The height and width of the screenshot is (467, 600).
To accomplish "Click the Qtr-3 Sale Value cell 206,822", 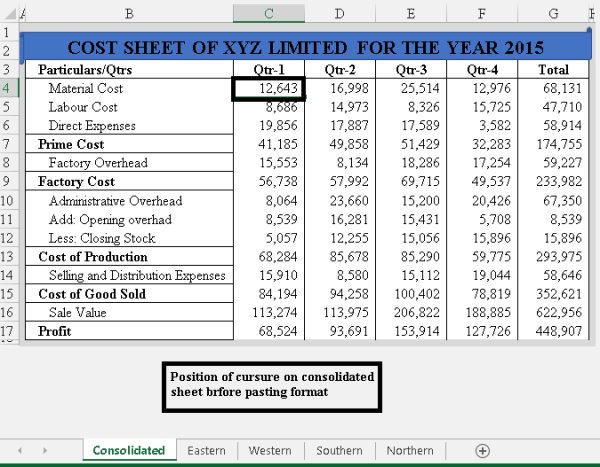I will [411, 312].
